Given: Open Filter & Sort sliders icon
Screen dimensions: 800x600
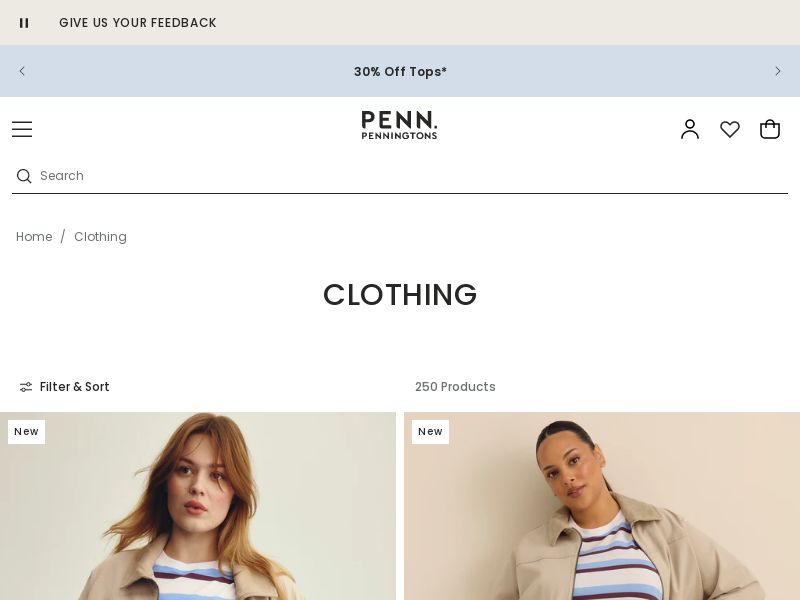Looking at the screenshot, I should point(26,387).
